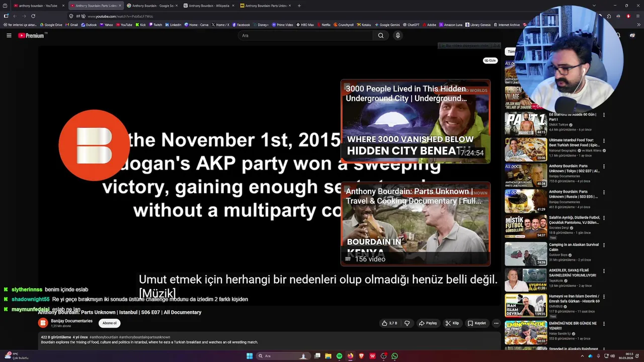Play Ultimate Istanbul Food Tour thumbnail

point(526,149)
